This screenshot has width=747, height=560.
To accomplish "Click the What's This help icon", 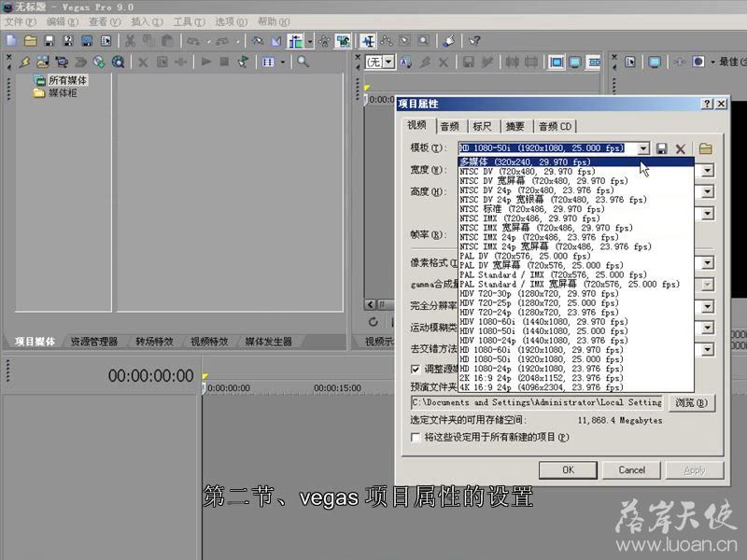I will click(x=474, y=41).
